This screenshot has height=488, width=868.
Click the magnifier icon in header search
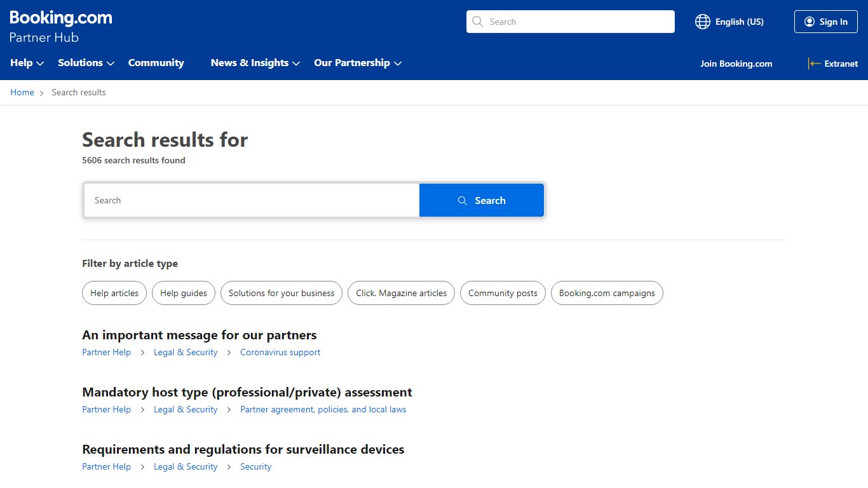478,22
